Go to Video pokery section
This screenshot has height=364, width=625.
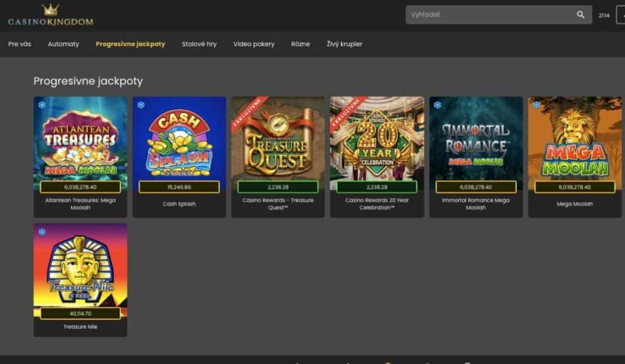click(254, 44)
